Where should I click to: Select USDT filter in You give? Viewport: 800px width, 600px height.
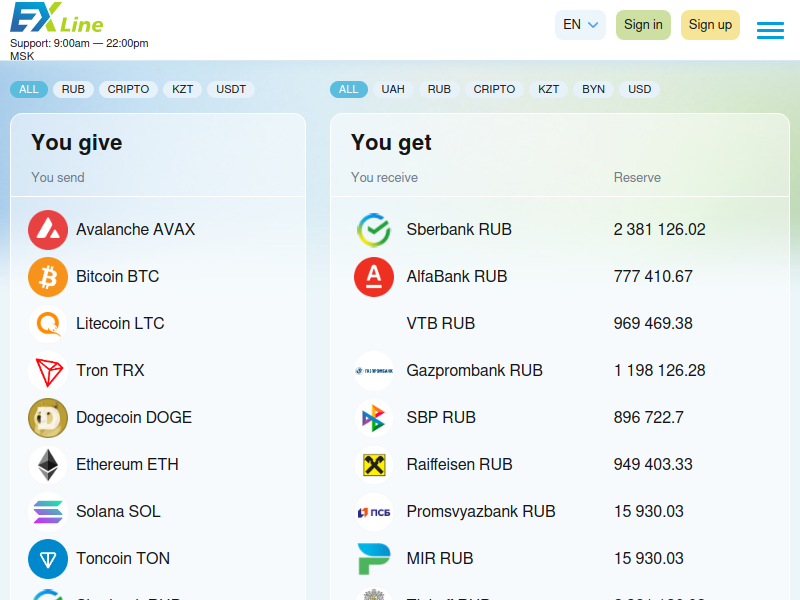(231, 89)
